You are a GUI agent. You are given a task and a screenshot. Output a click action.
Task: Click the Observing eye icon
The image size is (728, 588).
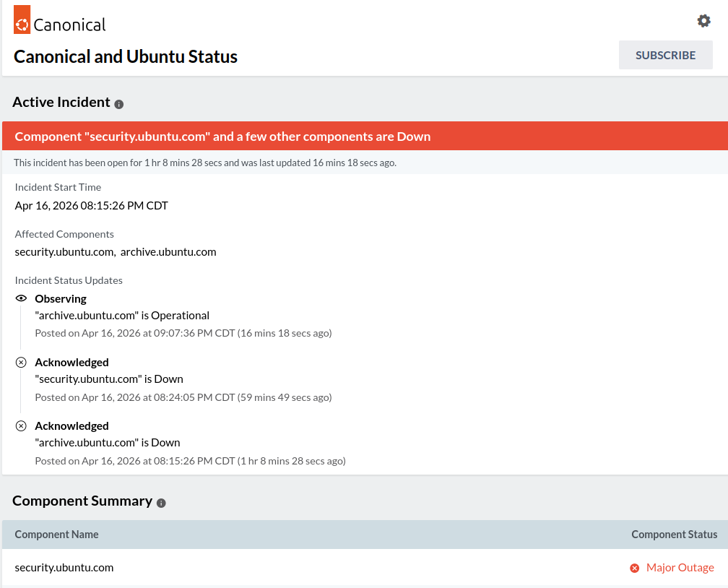21,298
